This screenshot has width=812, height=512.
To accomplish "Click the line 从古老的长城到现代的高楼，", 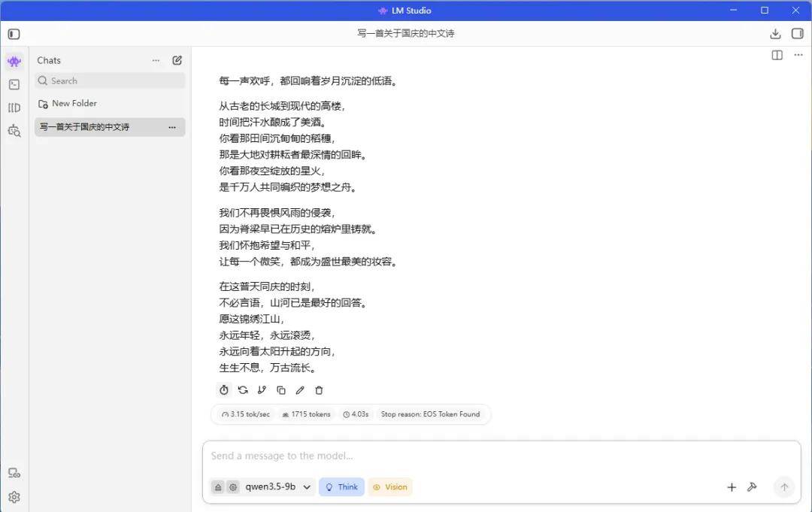I will point(282,106).
